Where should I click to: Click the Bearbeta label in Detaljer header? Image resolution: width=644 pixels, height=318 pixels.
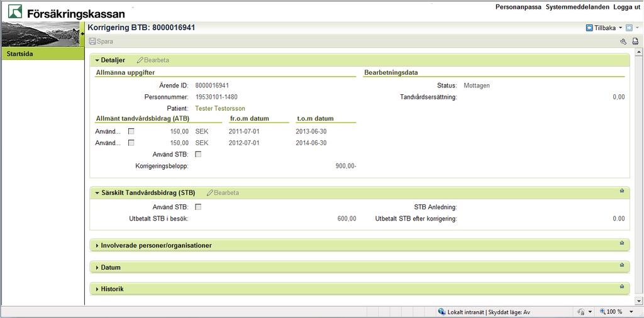157,60
